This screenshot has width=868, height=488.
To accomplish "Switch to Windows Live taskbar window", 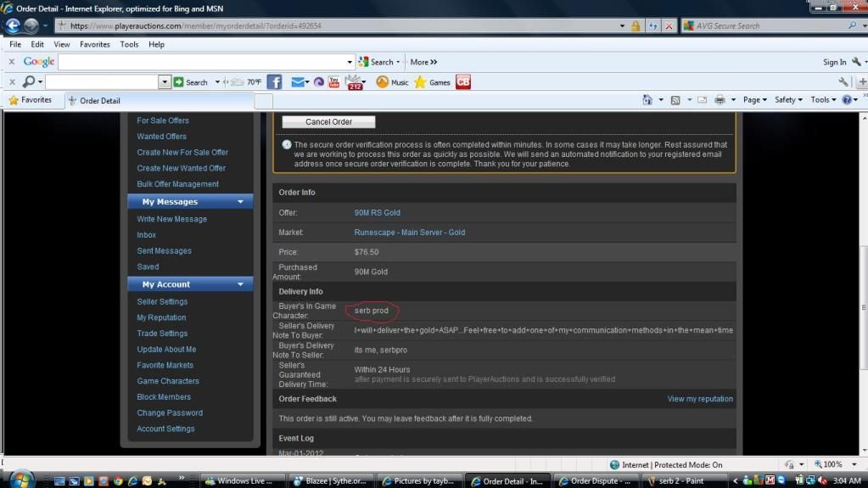I will click(x=243, y=481).
